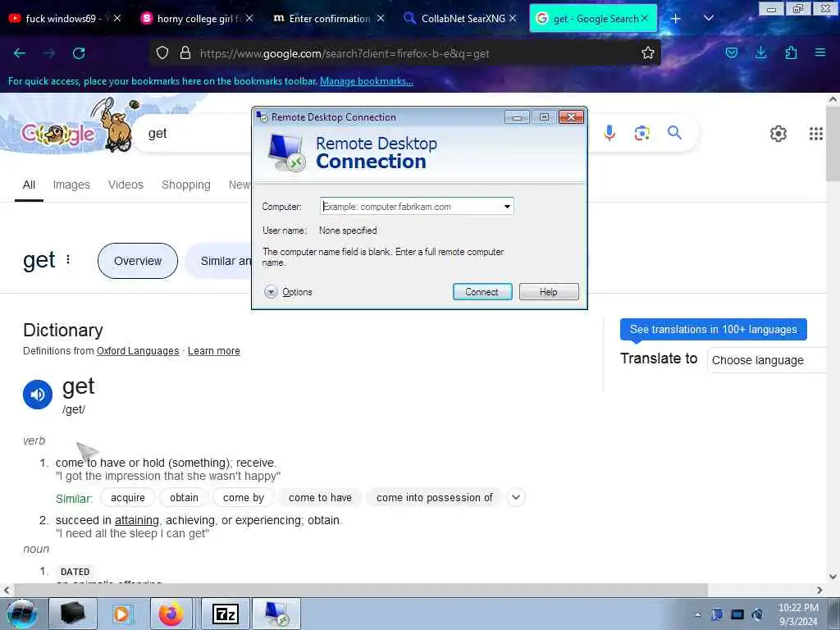Search by image with Google Lens icon
Screen dimensions: 840x630
(641, 132)
